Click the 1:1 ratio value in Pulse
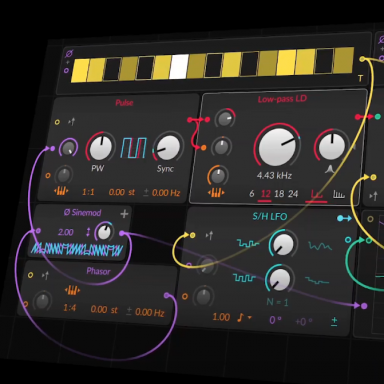The image size is (384, 384). click(88, 192)
